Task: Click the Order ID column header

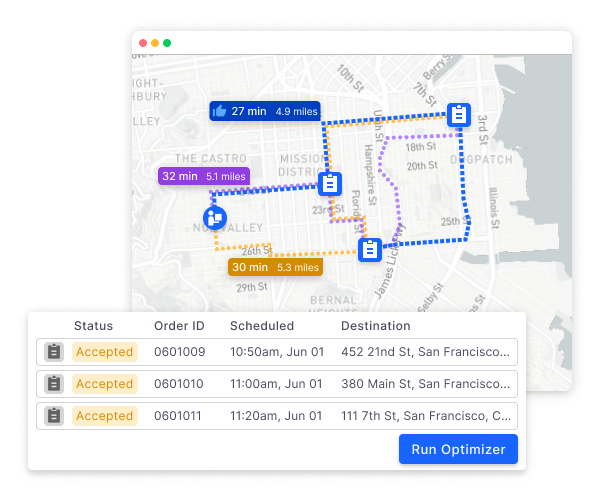Action: [179, 326]
